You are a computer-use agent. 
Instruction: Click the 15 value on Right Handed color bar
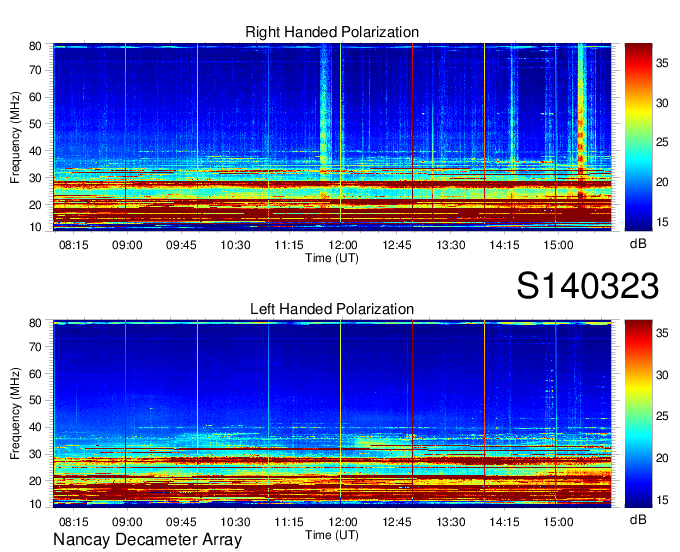pyautogui.click(x=662, y=222)
